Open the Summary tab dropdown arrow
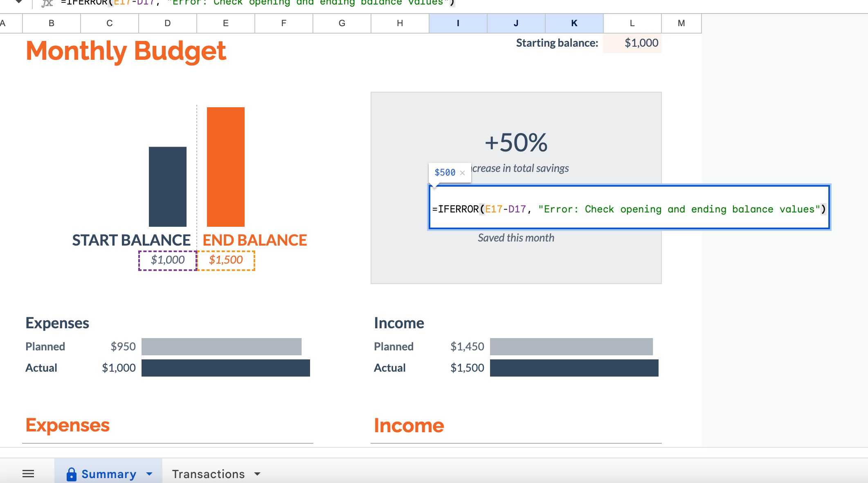 pyautogui.click(x=149, y=474)
